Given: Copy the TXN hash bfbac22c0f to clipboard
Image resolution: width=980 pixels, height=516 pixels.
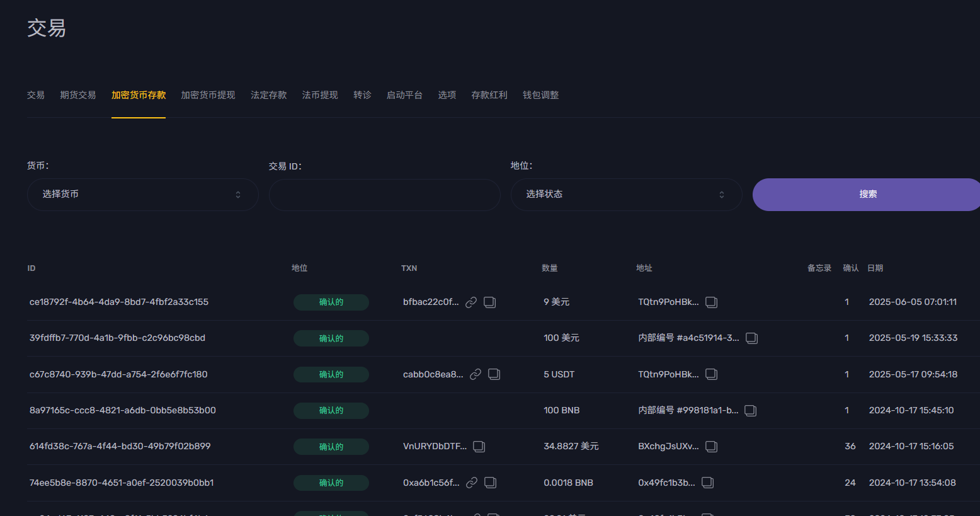Looking at the screenshot, I should (x=490, y=302).
